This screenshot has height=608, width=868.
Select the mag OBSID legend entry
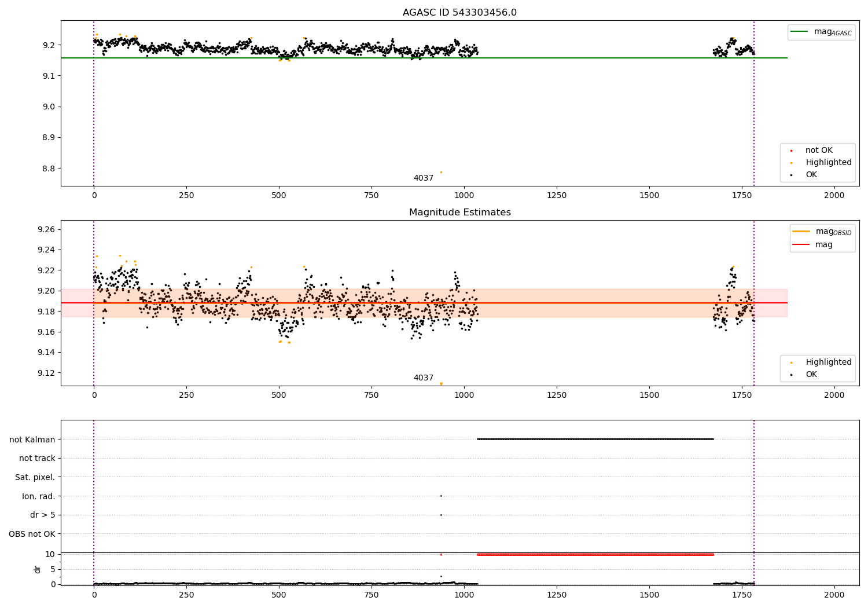point(822,232)
